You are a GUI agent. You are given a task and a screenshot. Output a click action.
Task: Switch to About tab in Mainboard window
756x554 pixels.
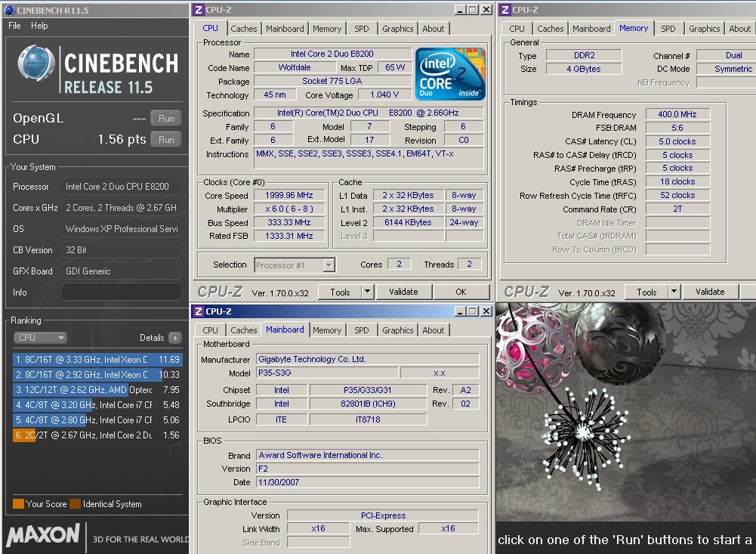click(434, 330)
